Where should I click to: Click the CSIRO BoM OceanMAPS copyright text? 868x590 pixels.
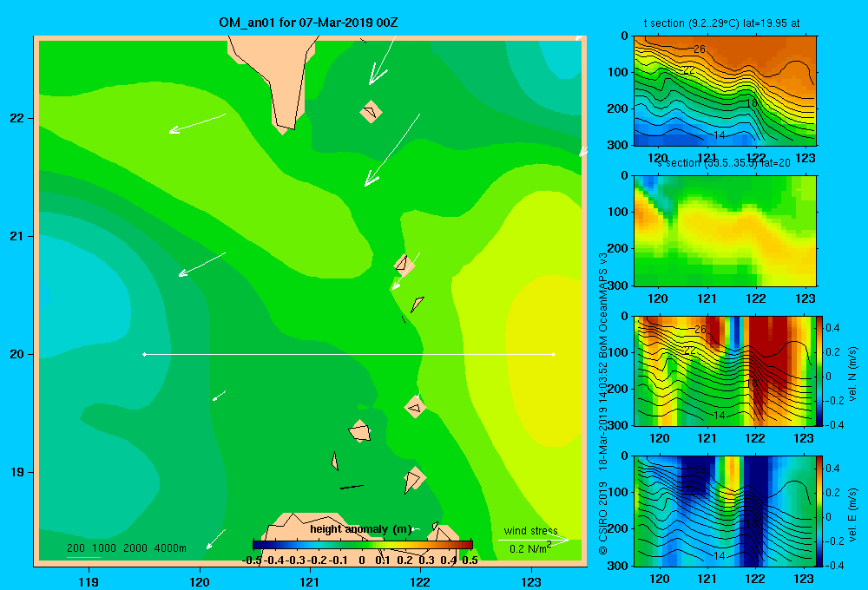[603, 403]
